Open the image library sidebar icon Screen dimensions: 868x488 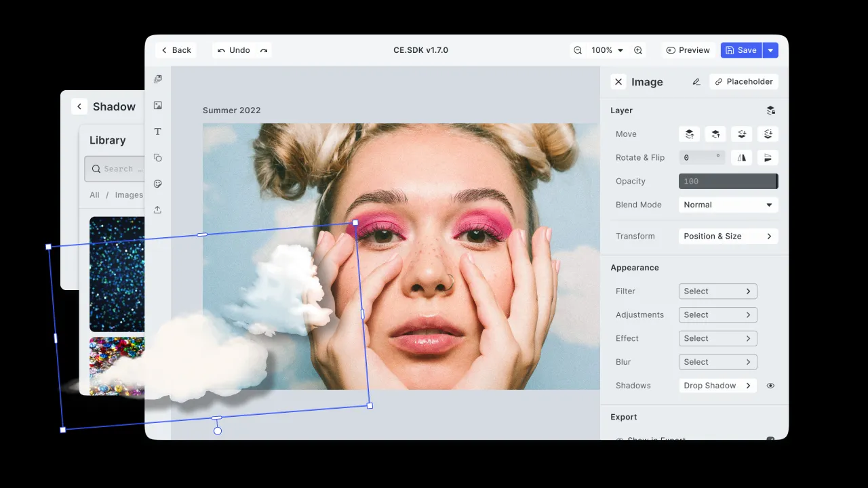[x=158, y=105]
